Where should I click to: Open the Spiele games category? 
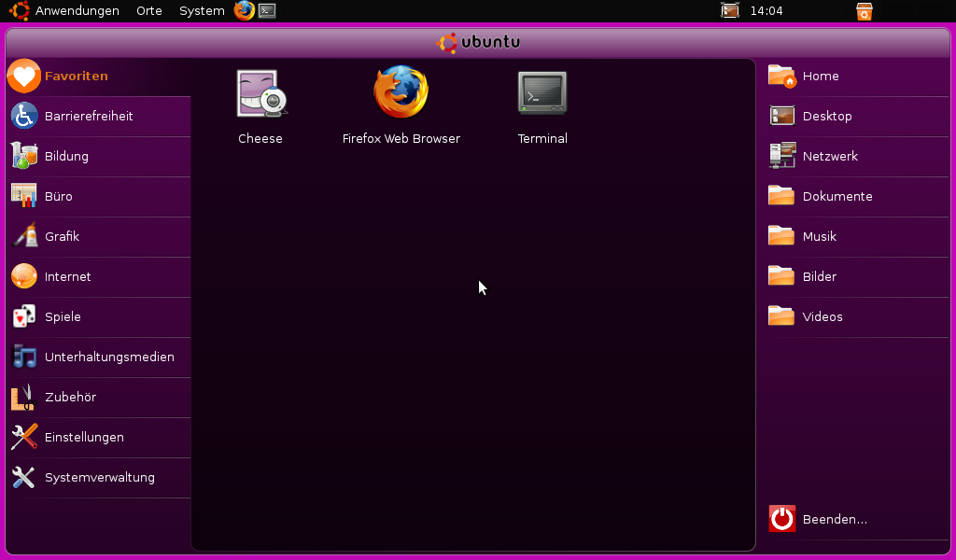(99, 316)
